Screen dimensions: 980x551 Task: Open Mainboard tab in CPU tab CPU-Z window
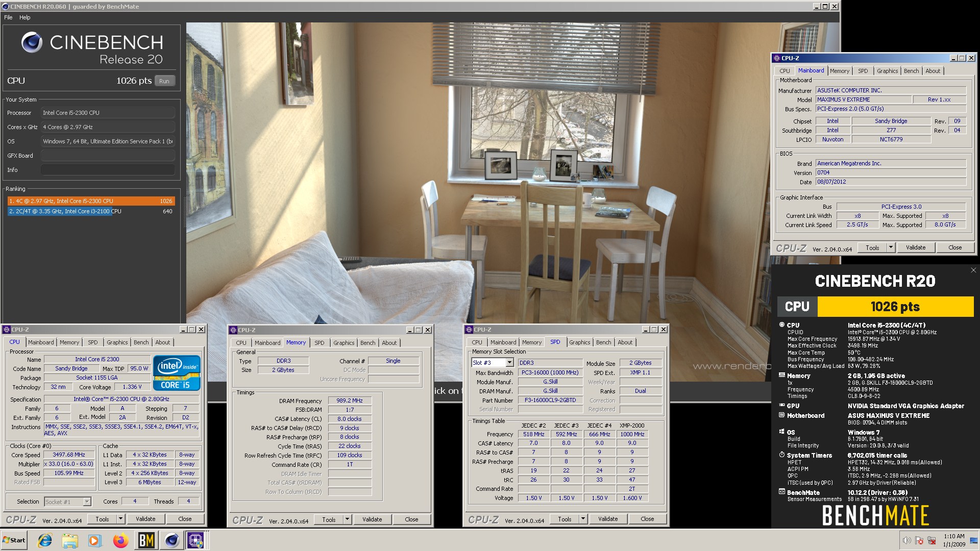[x=41, y=342]
